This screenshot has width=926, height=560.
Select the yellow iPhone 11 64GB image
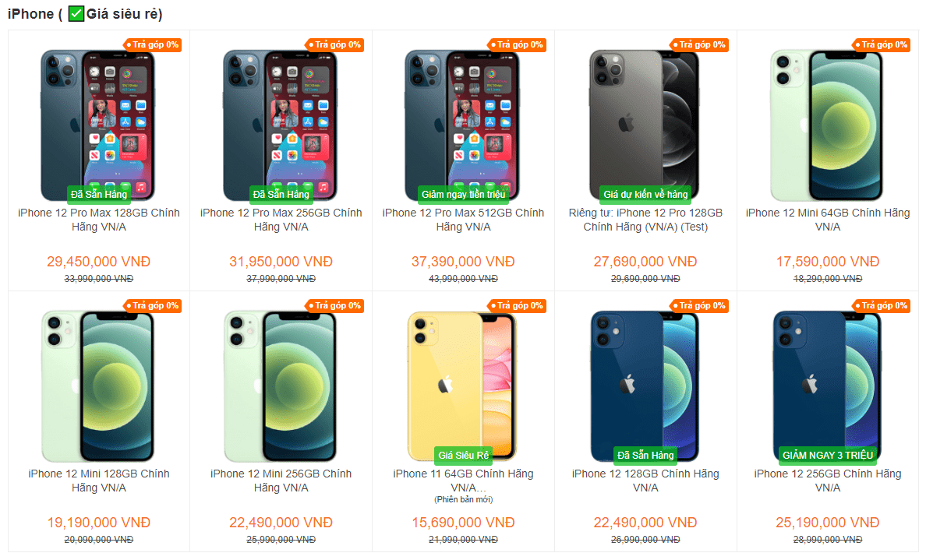point(462,386)
